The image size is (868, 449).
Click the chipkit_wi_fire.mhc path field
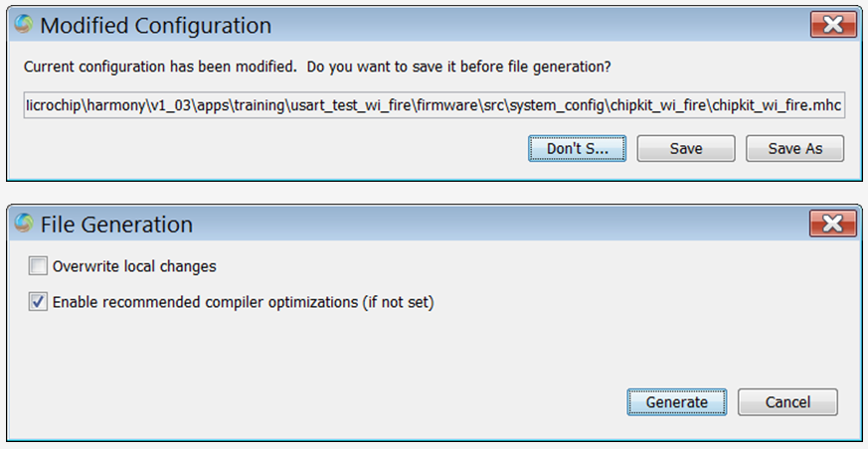[x=434, y=106]
